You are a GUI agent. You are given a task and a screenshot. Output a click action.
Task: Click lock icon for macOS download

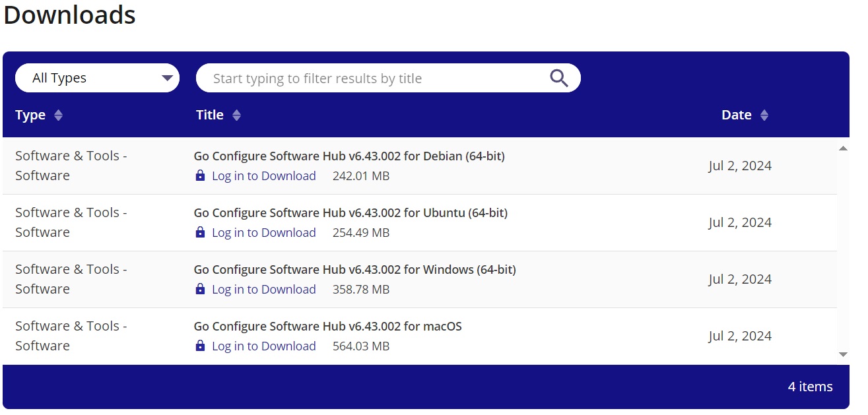(200, 346)
